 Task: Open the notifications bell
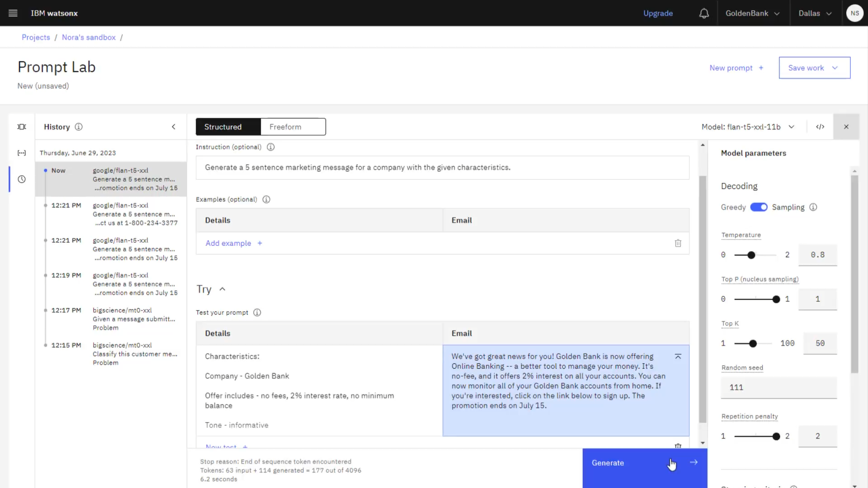704,13
